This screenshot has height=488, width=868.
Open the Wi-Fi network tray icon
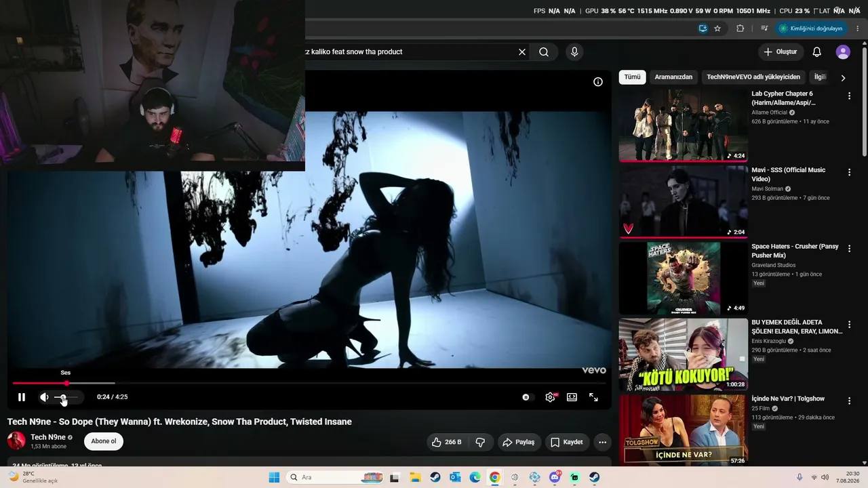click(814, 477)
